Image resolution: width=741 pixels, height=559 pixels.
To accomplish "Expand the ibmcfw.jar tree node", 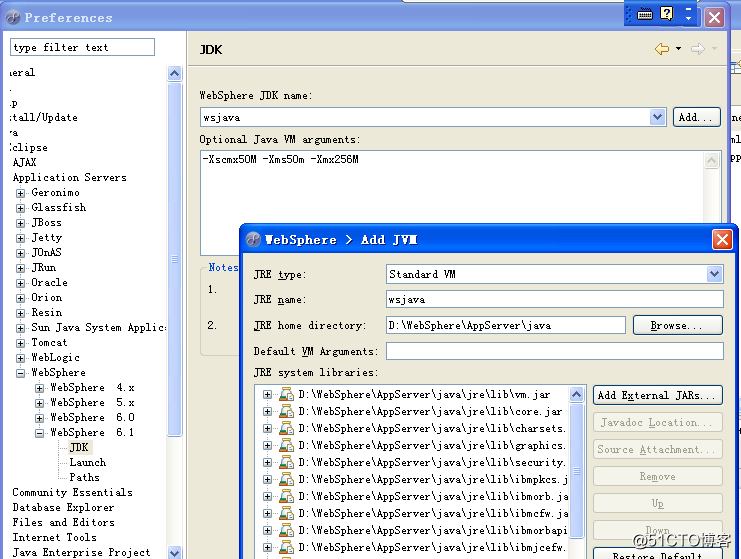I will (x=267, y=513).
